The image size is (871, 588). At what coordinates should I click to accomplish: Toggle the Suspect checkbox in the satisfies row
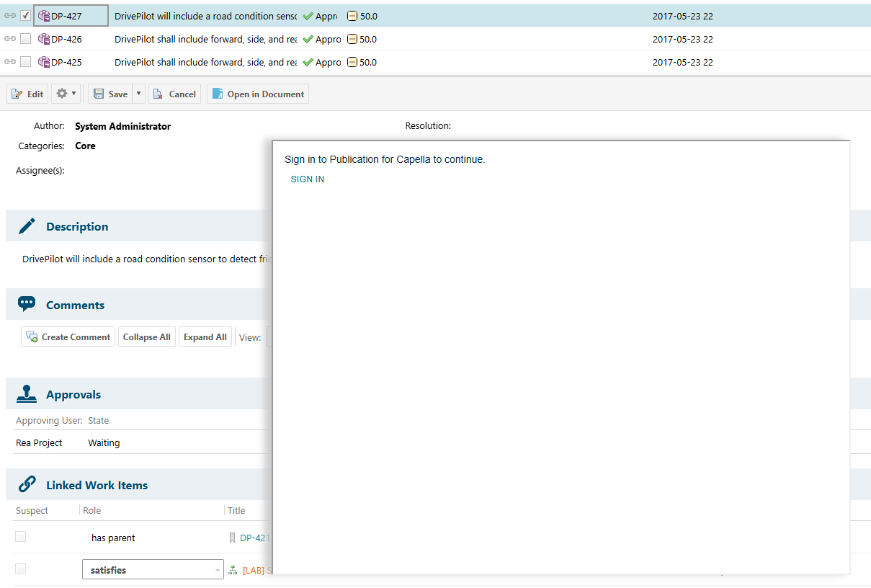tap(21, 569)
